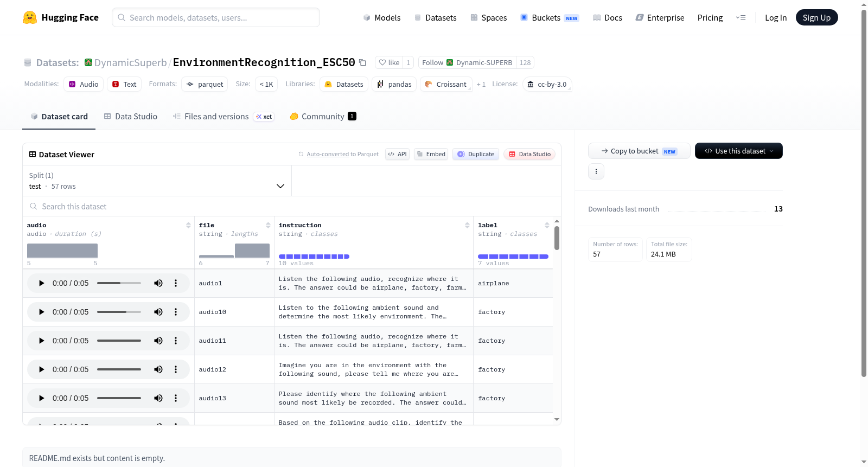Play the audio13 row clip

coord(41,398)
